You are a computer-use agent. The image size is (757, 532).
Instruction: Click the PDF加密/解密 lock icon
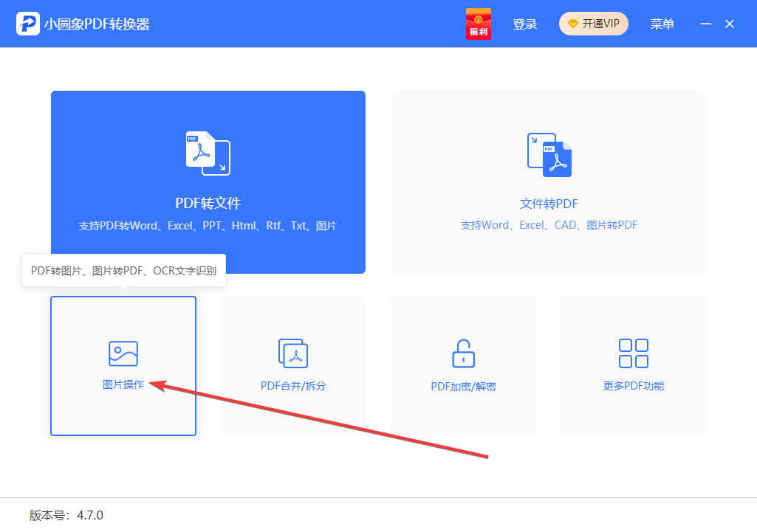point(463,353)
